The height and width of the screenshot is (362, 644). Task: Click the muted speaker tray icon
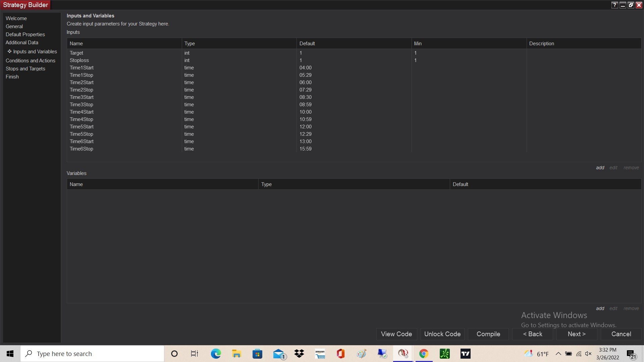coord(588,354)
